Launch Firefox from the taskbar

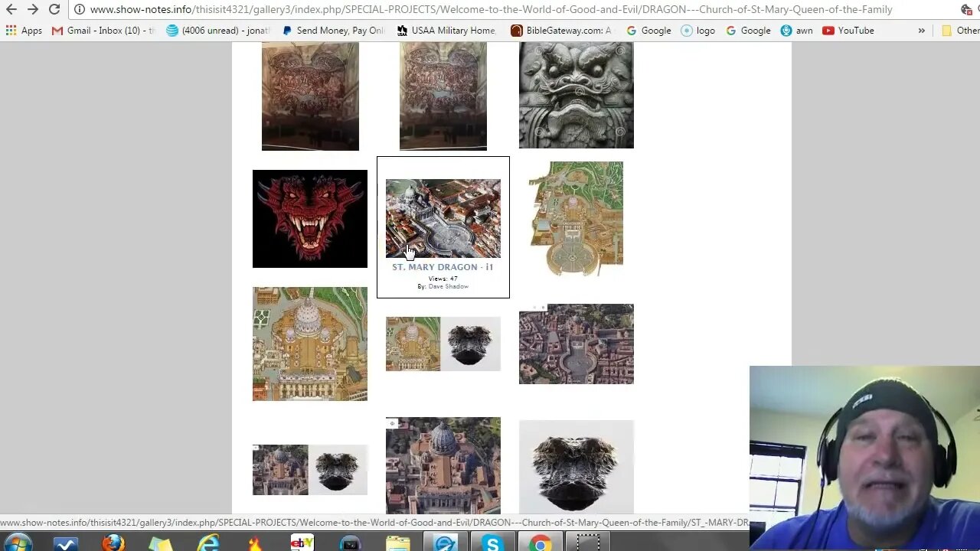[113, 543]
